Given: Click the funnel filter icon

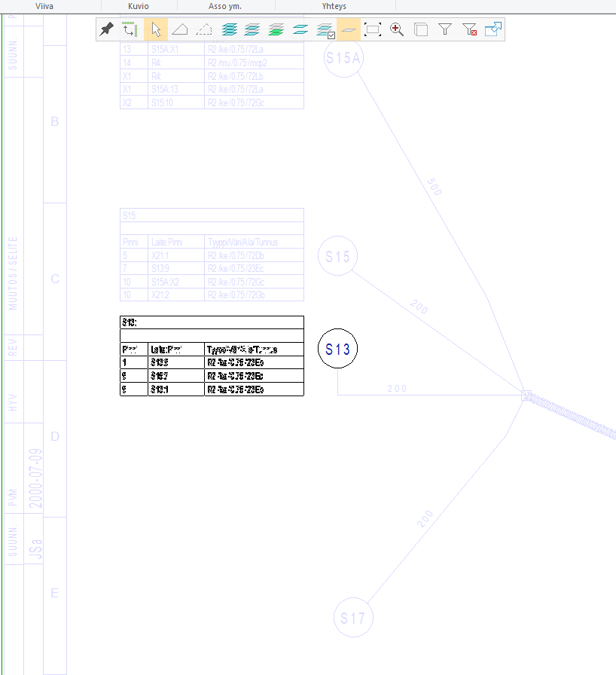Looking at the screenshot, I should click(445, 29).
